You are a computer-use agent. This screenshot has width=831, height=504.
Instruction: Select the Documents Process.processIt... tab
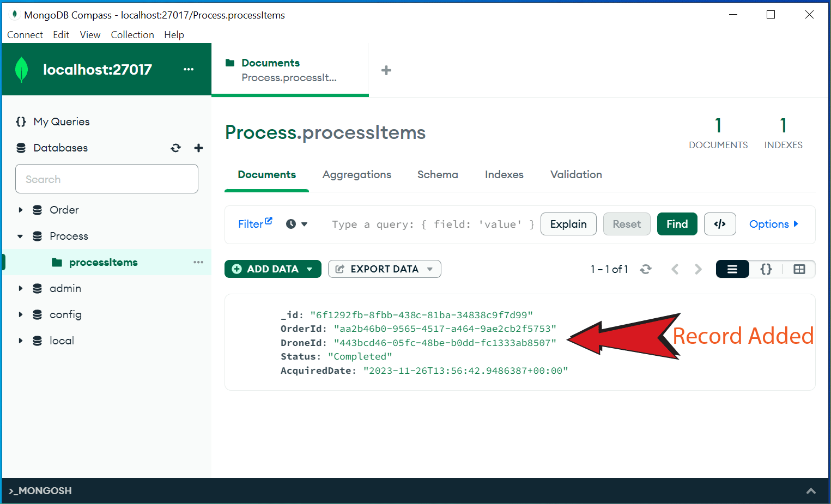click(x=290, y=70)
